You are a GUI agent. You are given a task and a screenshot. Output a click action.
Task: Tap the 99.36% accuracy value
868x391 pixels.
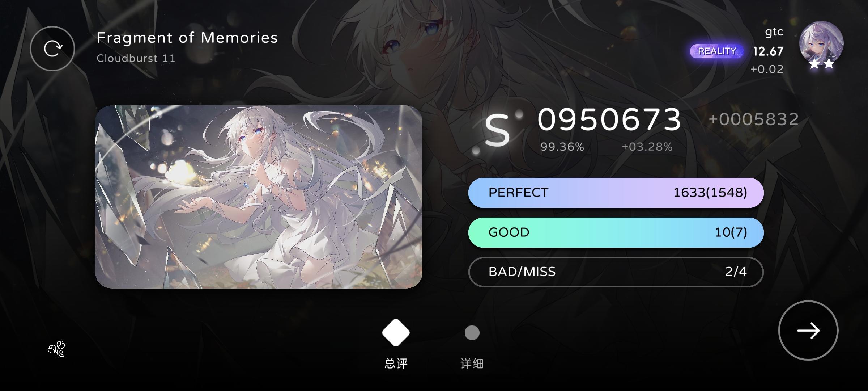[x=562, y=147]
